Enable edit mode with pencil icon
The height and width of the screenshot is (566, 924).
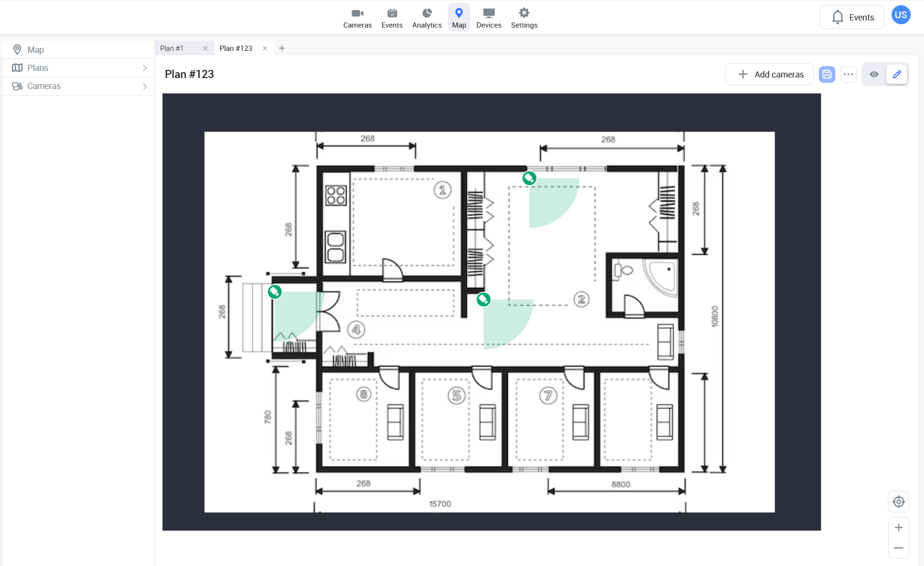pos(897,74)
